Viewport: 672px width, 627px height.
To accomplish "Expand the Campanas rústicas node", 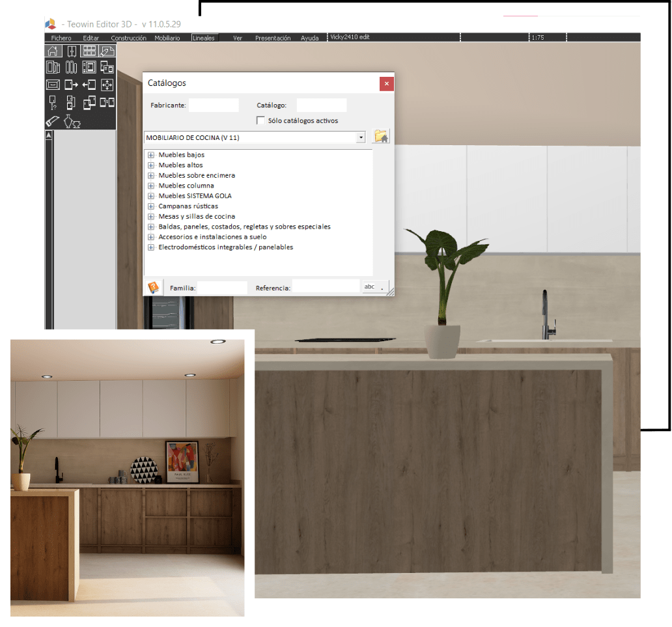I will (x=151, y=206).
